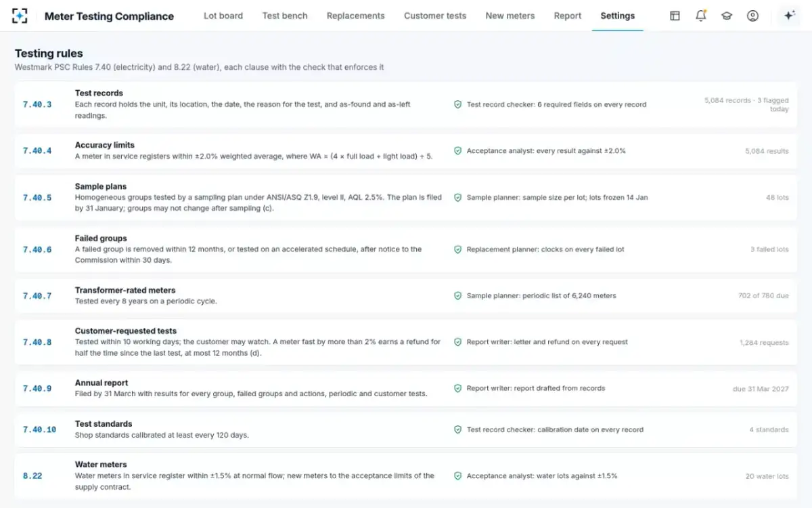Select the Settings tab

618,16
